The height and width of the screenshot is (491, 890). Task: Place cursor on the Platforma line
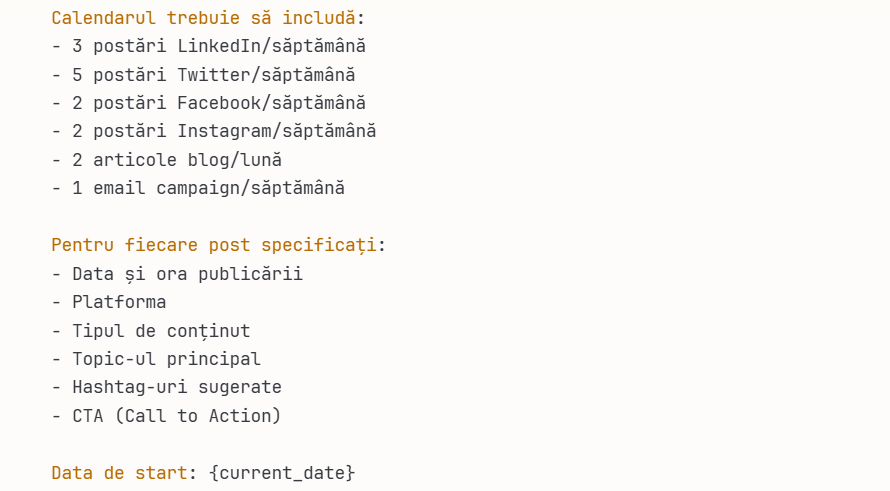coord(119,302)
